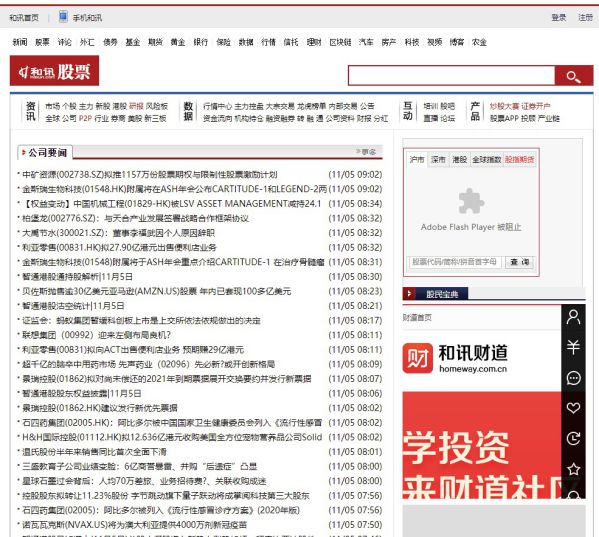Open 行情中心 in 数据 section
Viewport: 599px width, 537px height.
click(x=217, y=106)
